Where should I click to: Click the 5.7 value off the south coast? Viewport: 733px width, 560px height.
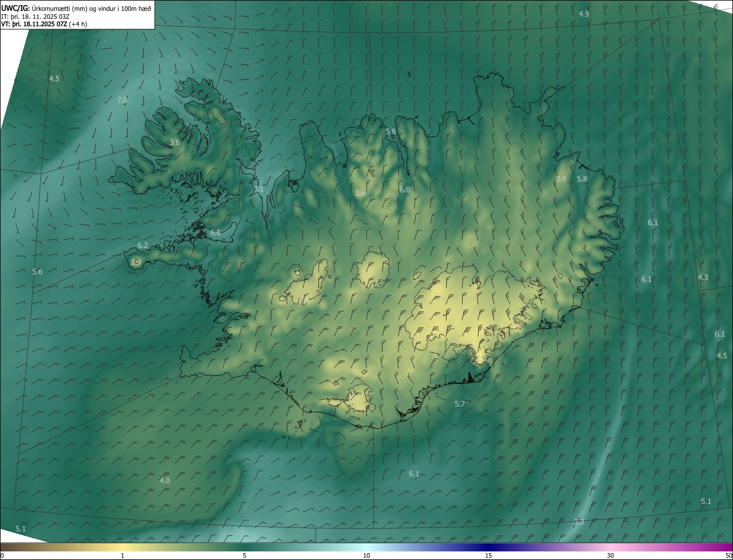coord(460,404)
